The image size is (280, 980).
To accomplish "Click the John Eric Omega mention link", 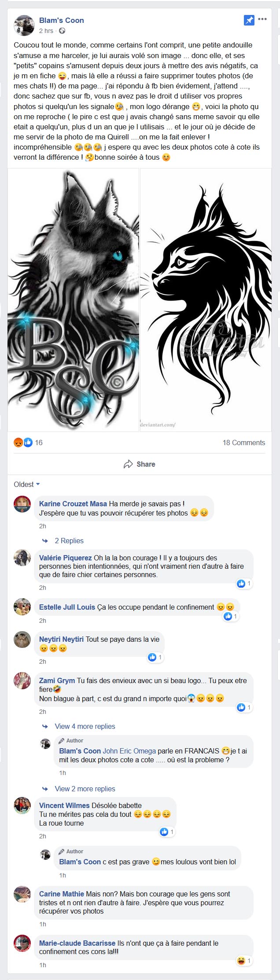I will tap(129, 751).
